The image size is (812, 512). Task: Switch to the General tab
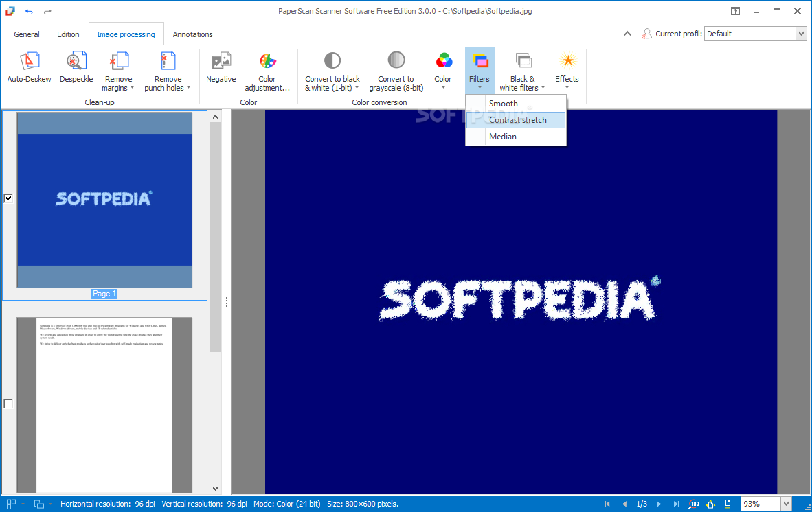point(26,34)
